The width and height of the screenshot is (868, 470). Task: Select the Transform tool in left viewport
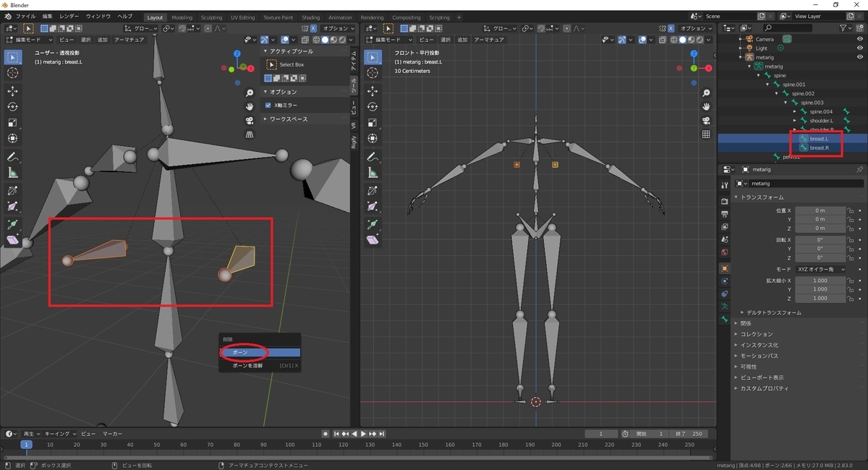point(13,139)
